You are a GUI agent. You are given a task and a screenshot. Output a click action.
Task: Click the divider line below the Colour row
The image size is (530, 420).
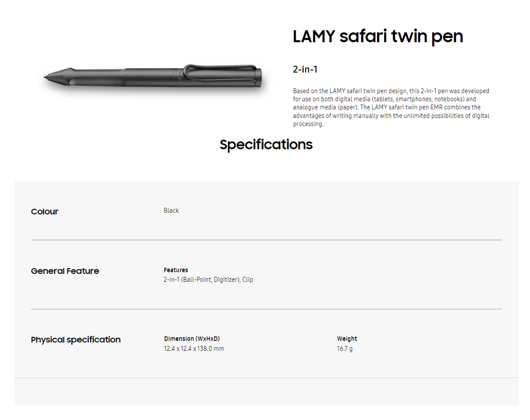[266, 240]
